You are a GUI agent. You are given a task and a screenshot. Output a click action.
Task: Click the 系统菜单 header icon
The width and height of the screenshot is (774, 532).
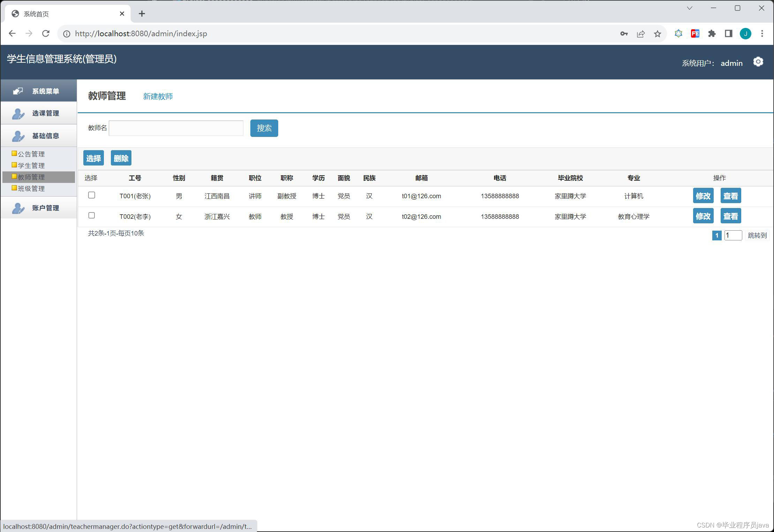coord(18,91)
